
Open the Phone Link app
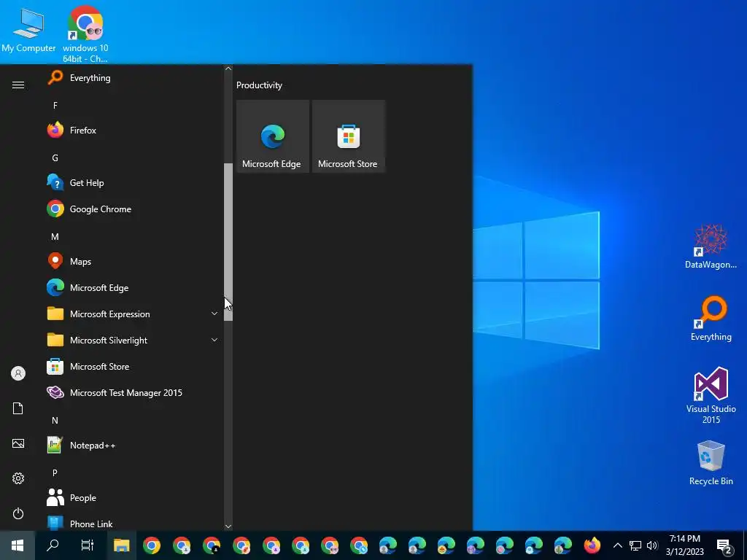132,522
